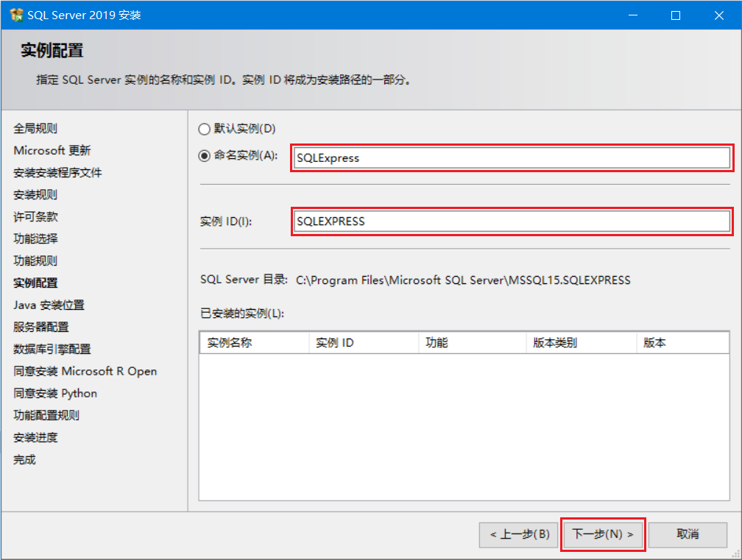Select the 命名实例(A) radio button
This screenshot has height=560, width=742.
coord(204,155)
